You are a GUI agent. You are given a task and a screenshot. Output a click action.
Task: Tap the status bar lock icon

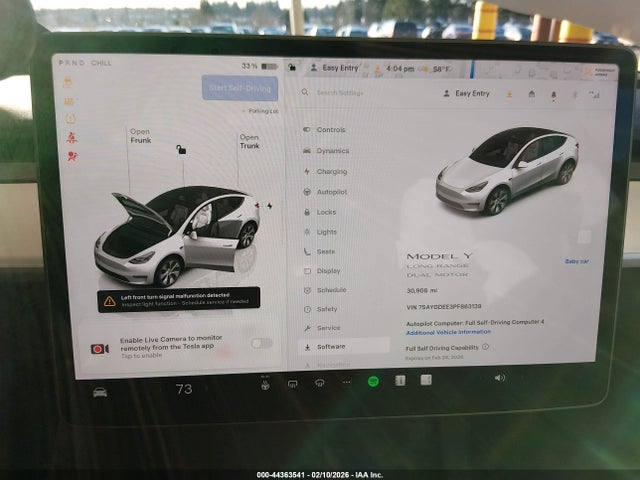(292, 67)
